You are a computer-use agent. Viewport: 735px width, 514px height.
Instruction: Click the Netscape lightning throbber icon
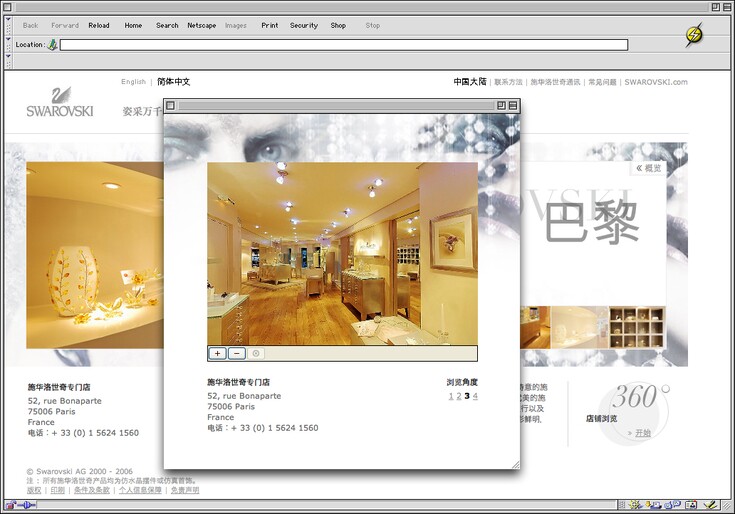pyautogui.click(x=694, y=34)
